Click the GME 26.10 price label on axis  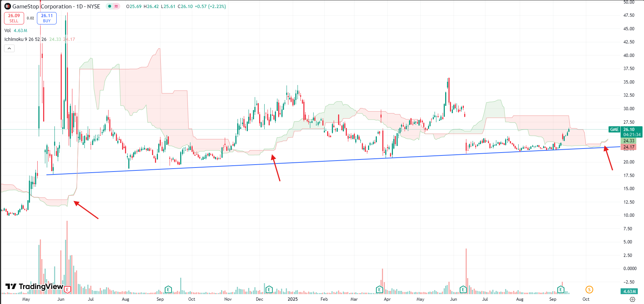click(x=625, y=130)
